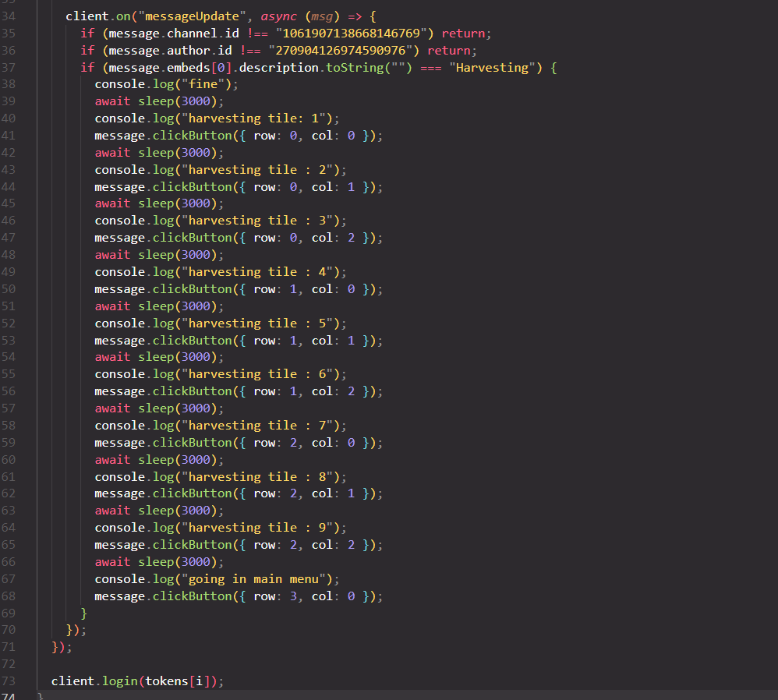
Task: Click "harvesting tile : 9" log string
Action: click(x=257, y=528)
